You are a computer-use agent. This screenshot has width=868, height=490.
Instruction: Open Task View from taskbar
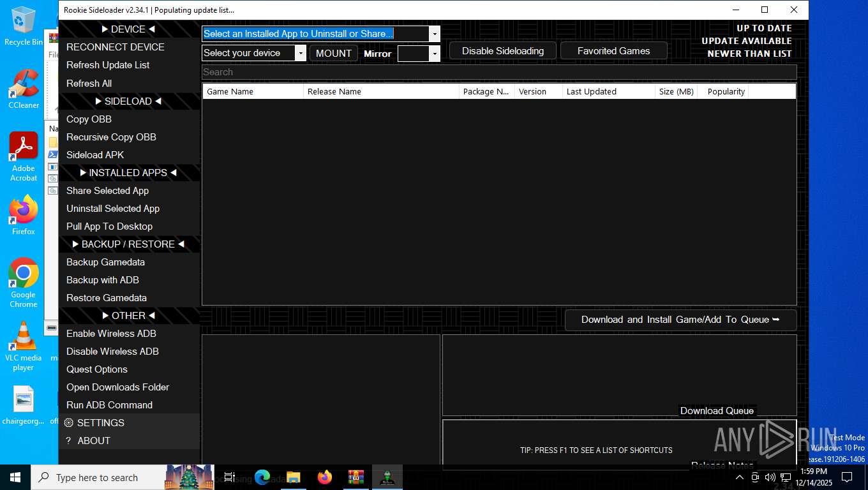(230, 477)
